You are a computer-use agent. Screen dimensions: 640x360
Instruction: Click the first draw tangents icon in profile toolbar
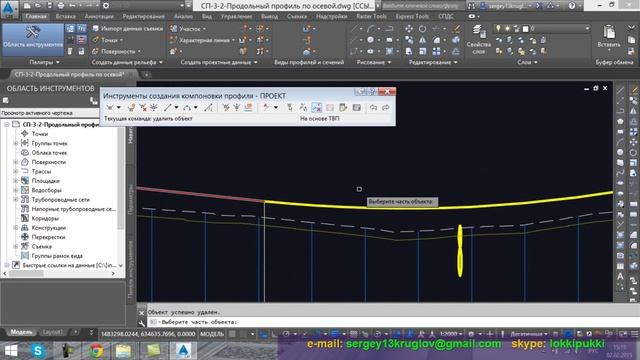110,107
